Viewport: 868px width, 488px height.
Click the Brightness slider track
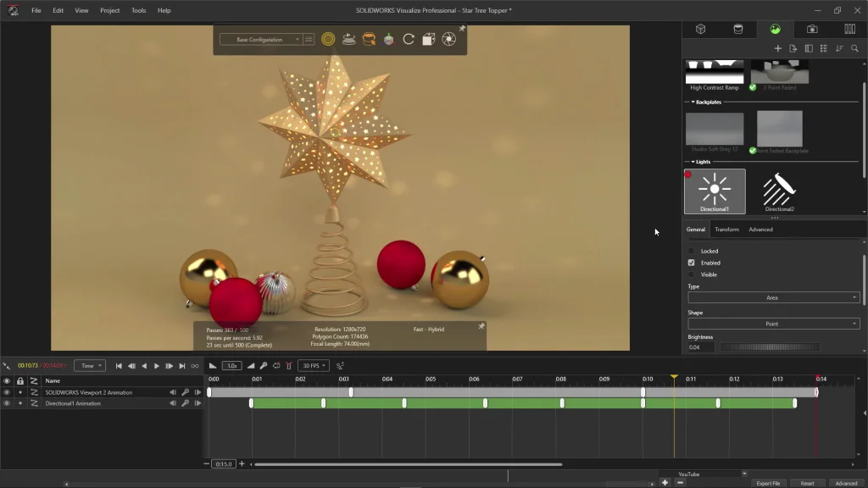(769, 347)
